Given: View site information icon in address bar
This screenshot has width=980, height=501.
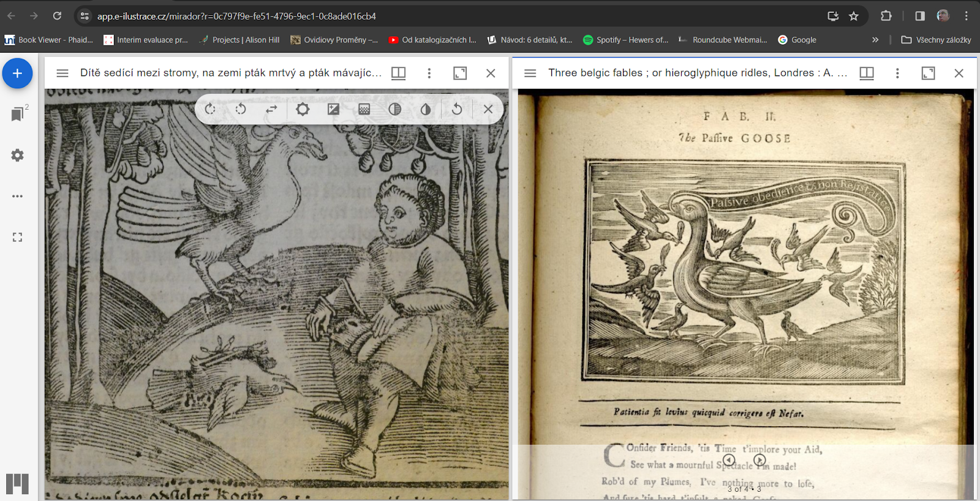Looking at the screenshot, I should point(85,16).
